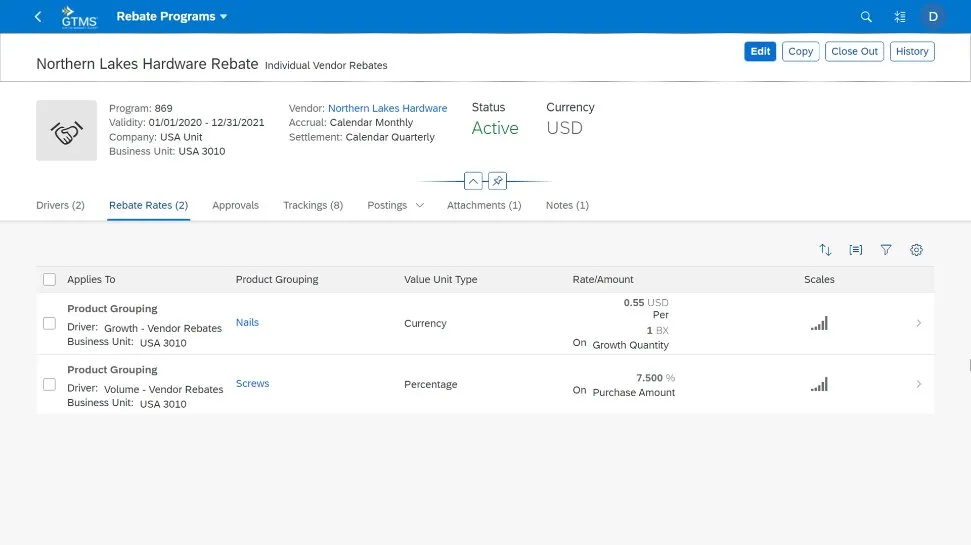The width and height of the screenshot is (971, 545).
Task: Check the Screws rebate rate row checkbox
Action: (50, 384)
